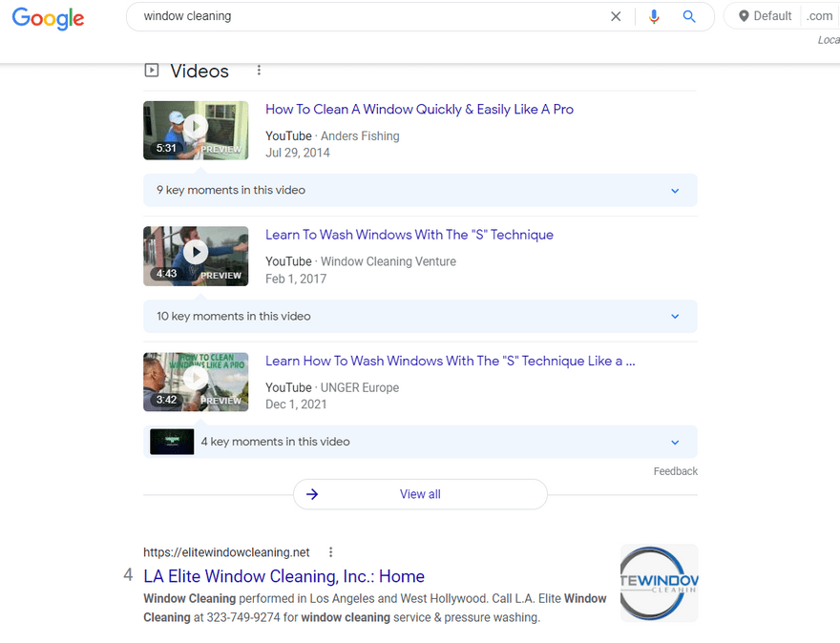Expand '4 key moments in this video'
This screenshot has width=840, height=643.
click(420, 442)
